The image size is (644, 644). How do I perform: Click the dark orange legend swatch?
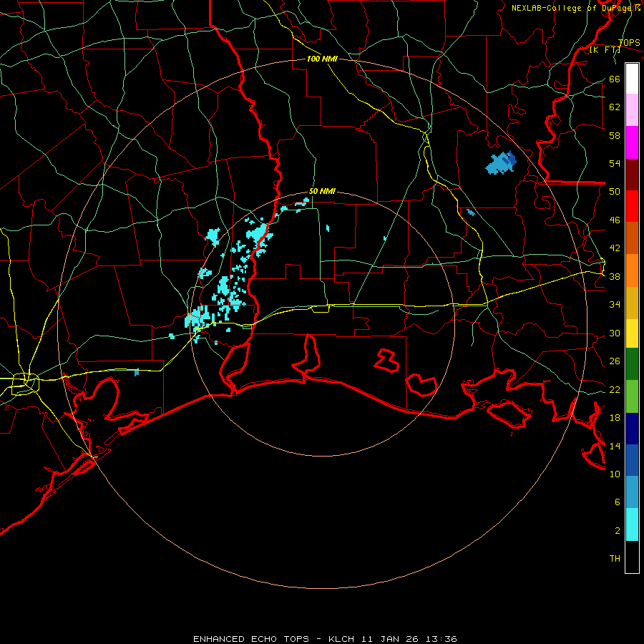(x=632, y=238)
